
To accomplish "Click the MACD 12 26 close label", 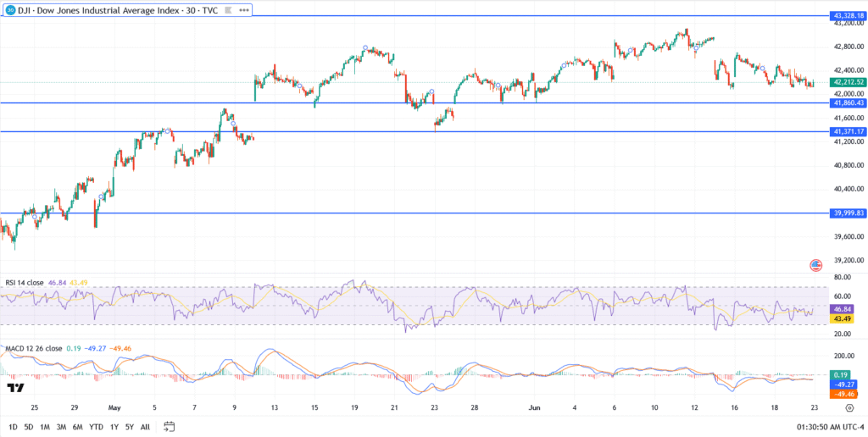I will (x=31, y=347).
